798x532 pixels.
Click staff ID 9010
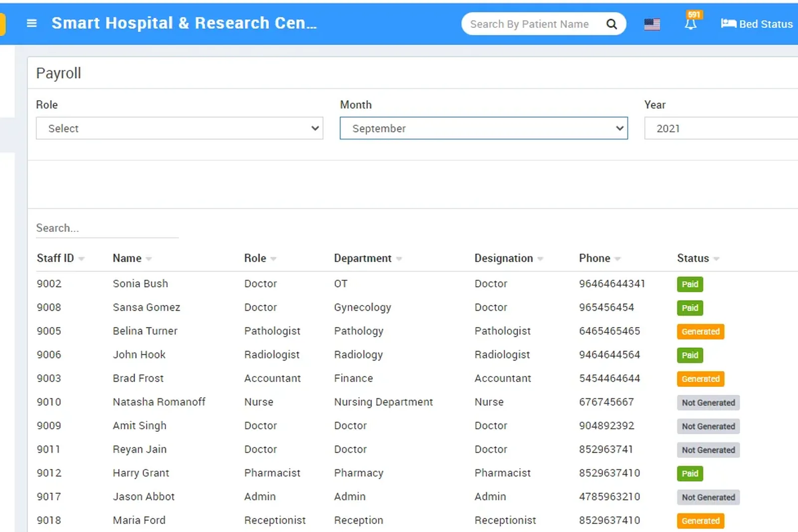coord(49,402)
